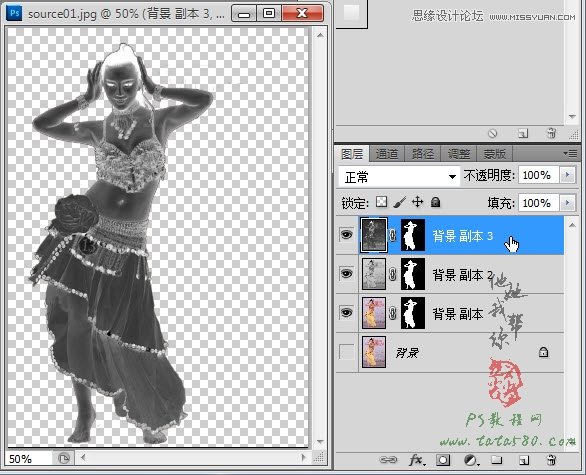Click the layers list scroll up arrow
This screenshot has width=586, height=475.
(572, 225)
